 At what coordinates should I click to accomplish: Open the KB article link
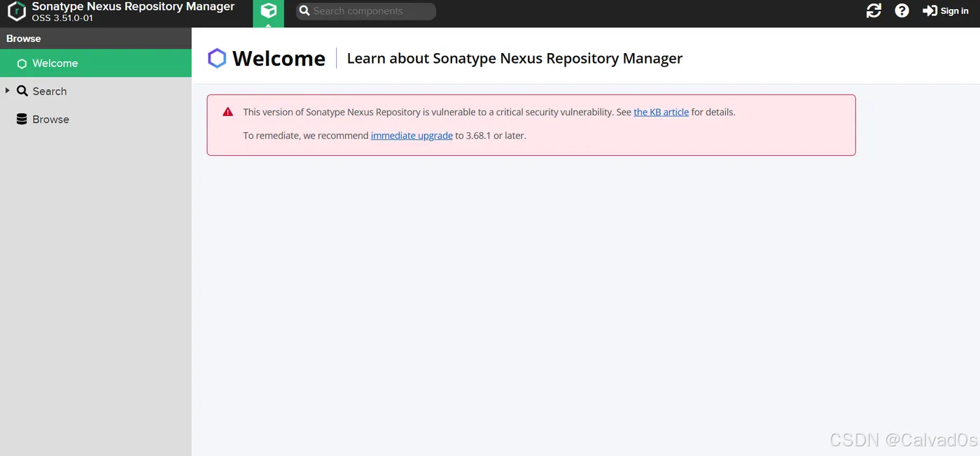click(661, 112)
